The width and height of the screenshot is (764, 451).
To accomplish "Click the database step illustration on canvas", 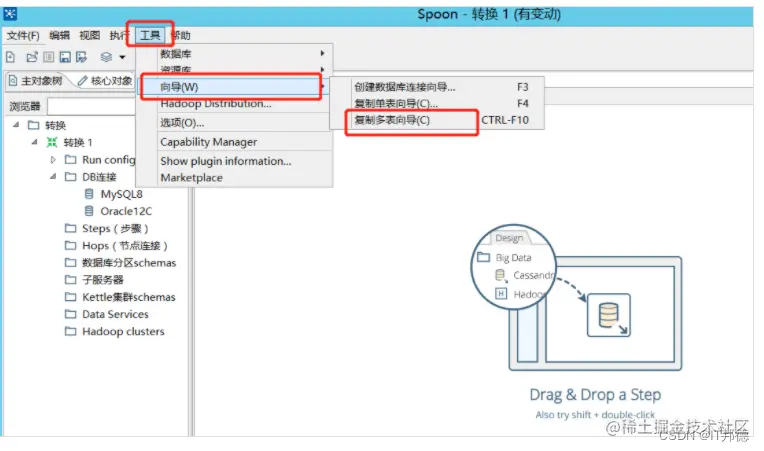I will coord(609,315).
